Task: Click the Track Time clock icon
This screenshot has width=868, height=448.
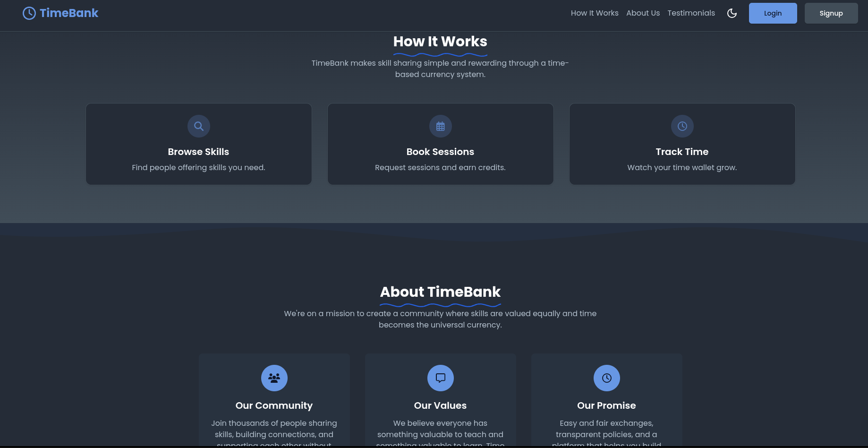Action: [682, 126]
